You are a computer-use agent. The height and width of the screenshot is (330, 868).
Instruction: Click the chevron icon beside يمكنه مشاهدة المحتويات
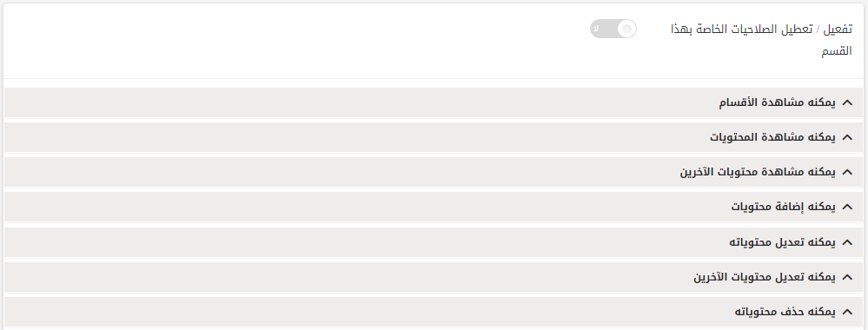pos(847,137)
